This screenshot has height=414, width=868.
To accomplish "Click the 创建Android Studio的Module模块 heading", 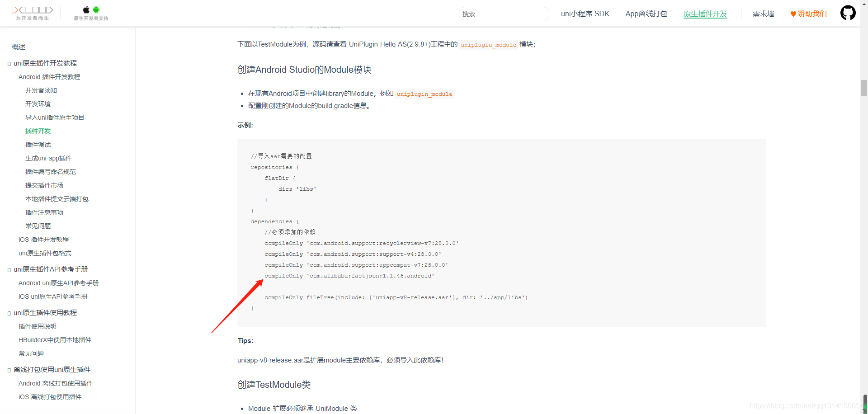I will click(304, 70).
